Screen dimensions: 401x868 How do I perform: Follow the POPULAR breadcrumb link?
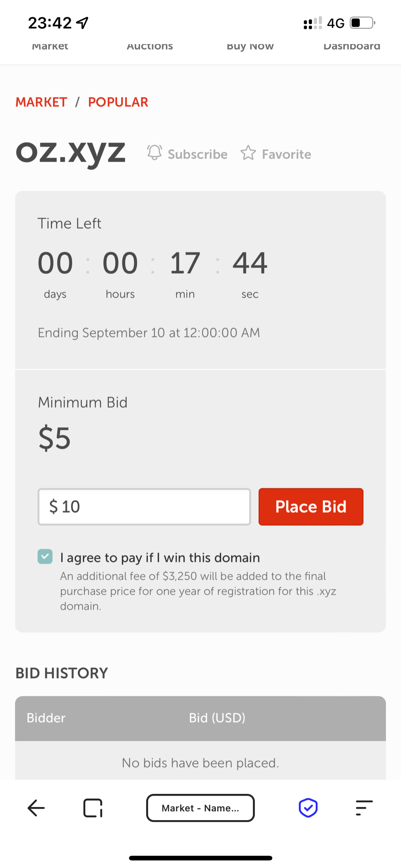[118, 102]
